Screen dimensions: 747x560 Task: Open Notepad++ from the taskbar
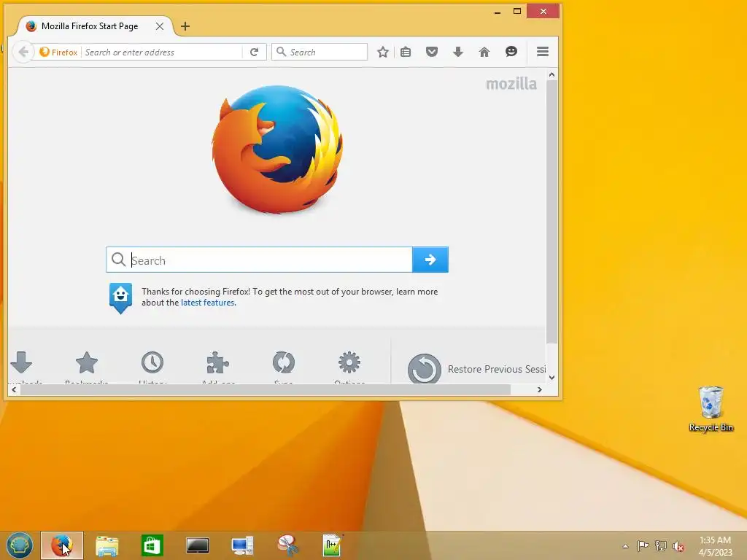click(333, 545)
